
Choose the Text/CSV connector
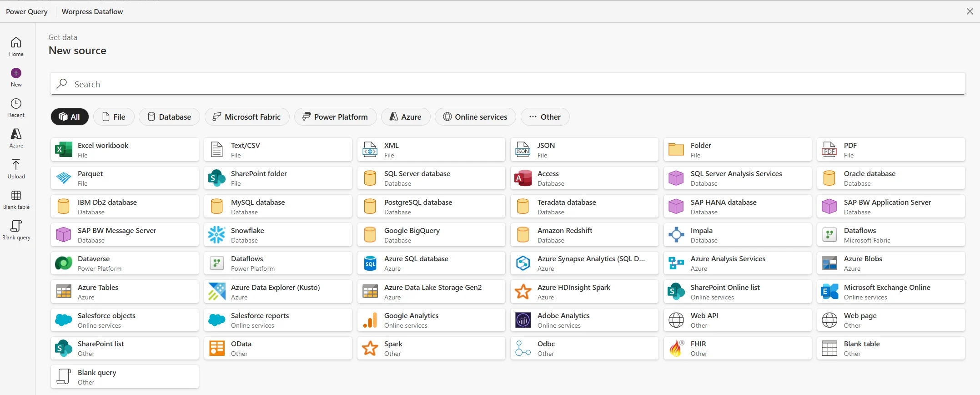[x=278, y=150]
